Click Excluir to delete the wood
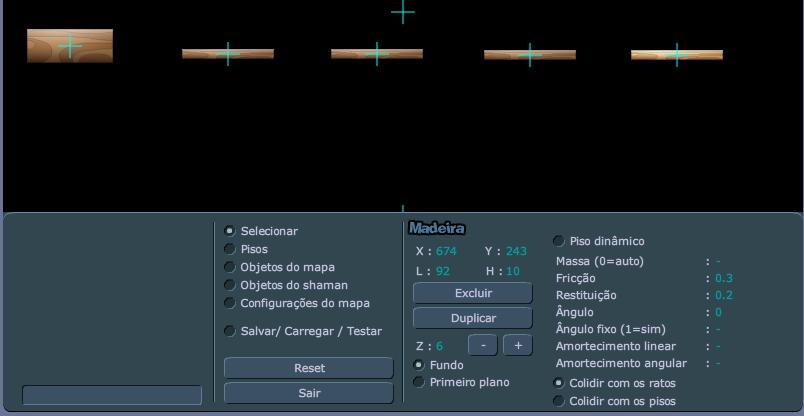 pyautogui.click(x=473, y=293)
